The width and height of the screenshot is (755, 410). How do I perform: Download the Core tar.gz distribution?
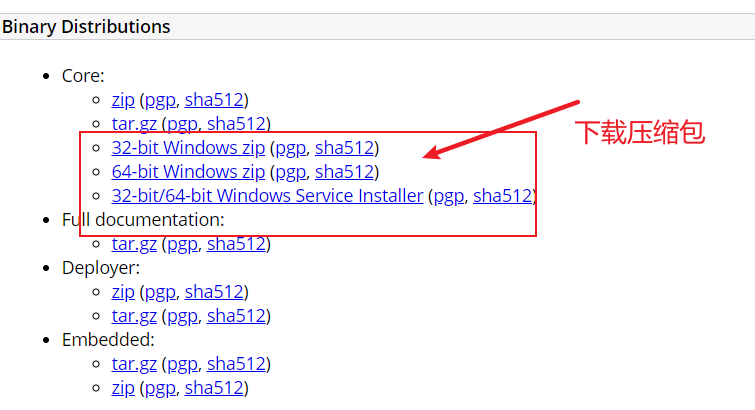[134, 124]
